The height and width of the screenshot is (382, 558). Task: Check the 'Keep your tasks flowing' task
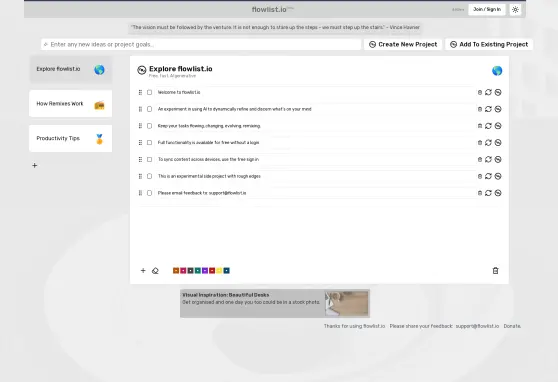click(149, 126)
